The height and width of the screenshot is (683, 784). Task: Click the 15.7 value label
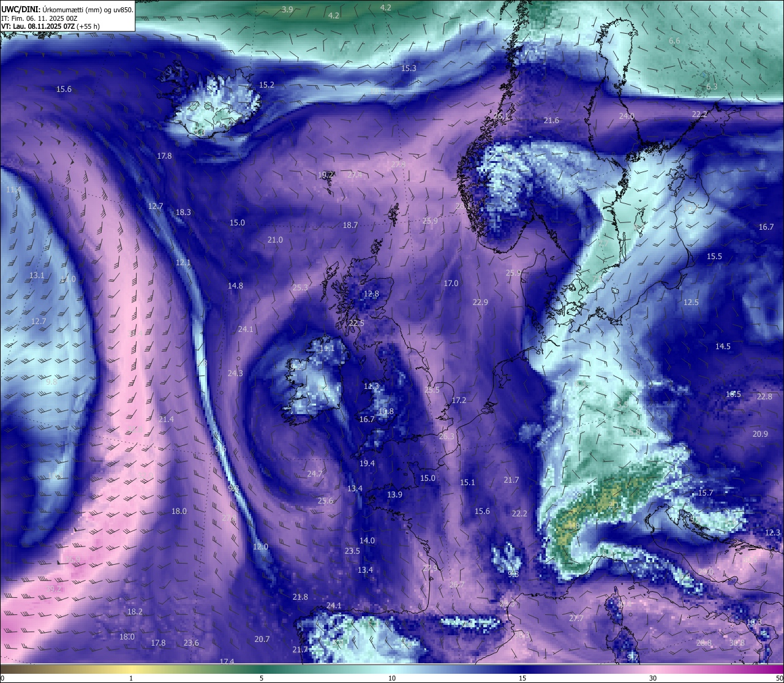(x=706, y=492)
